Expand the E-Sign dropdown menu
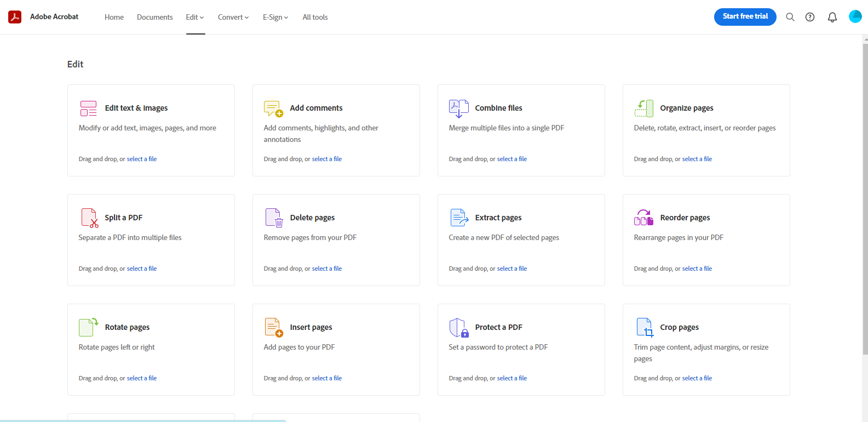Image resolution: width=868 pixels, height=422 pixels. click(x=275, y=17)
